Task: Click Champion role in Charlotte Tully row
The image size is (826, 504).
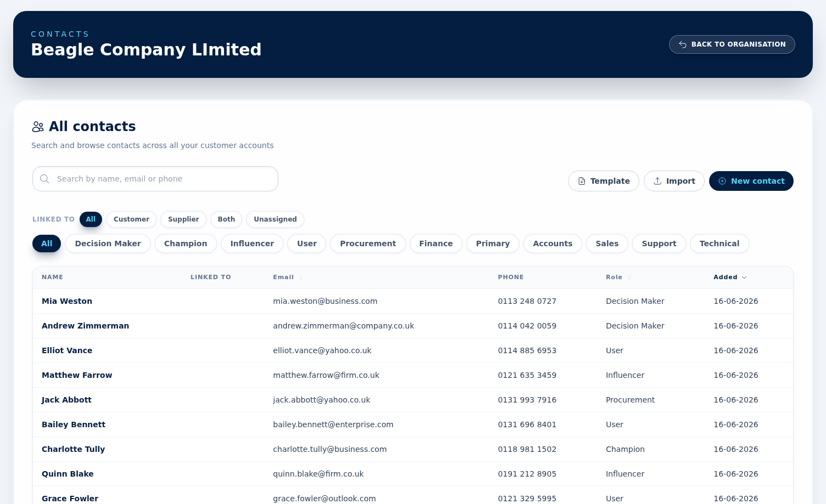Action: 625,449
